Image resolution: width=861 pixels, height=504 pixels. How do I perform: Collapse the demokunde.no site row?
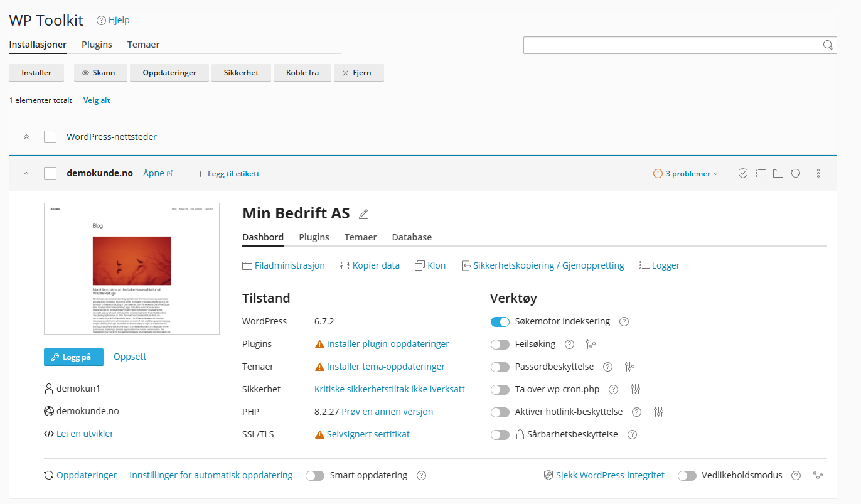26,174
